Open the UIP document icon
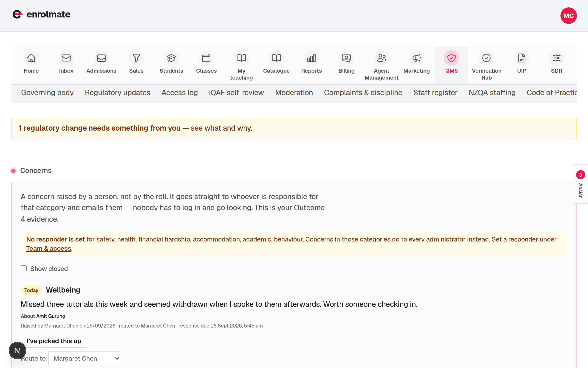The width and height of the screenshot is (588, 368). click(x=522, y=58)
